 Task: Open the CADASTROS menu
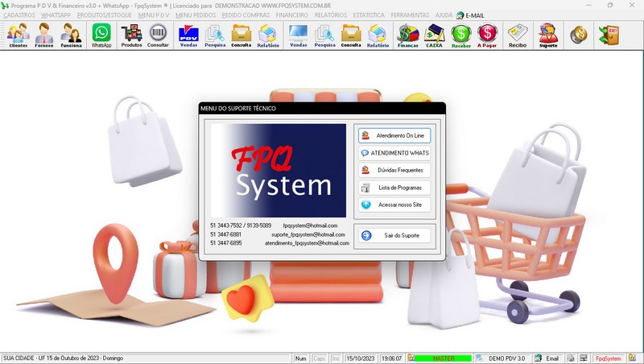click(x=19, y=15)
